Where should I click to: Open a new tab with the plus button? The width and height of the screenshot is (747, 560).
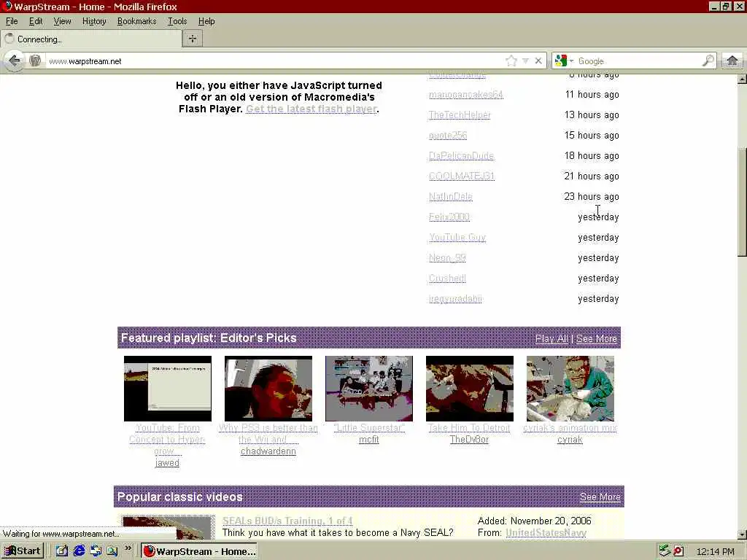coord(193,39)
